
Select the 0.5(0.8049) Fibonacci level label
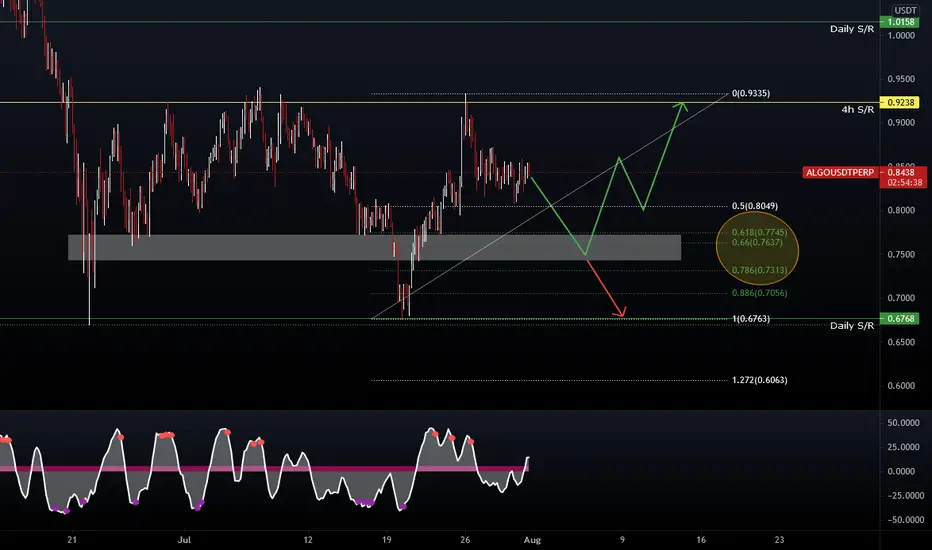point(754,206)
